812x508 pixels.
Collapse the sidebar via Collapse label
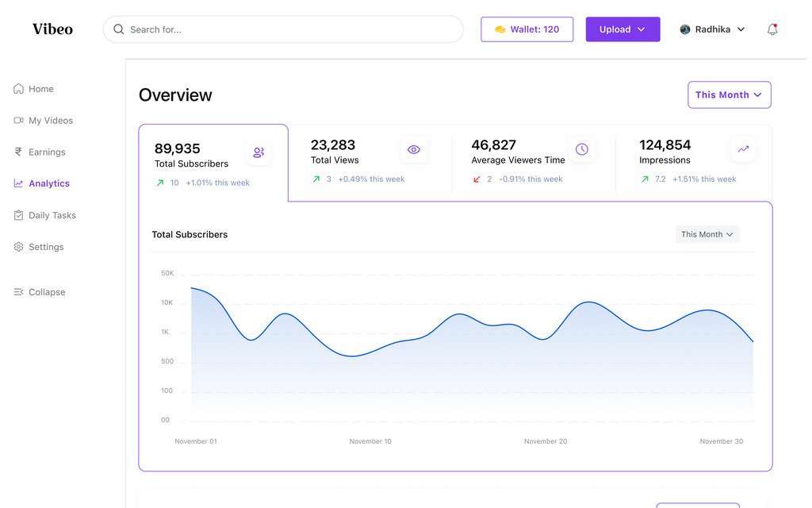click(47, 292)
